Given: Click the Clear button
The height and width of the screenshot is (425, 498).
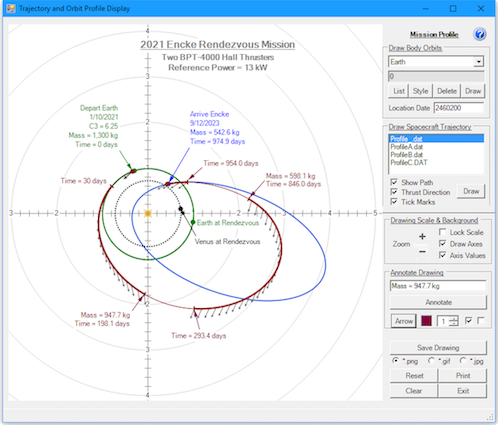Looking at the screenshot, I should pos(414,391).
